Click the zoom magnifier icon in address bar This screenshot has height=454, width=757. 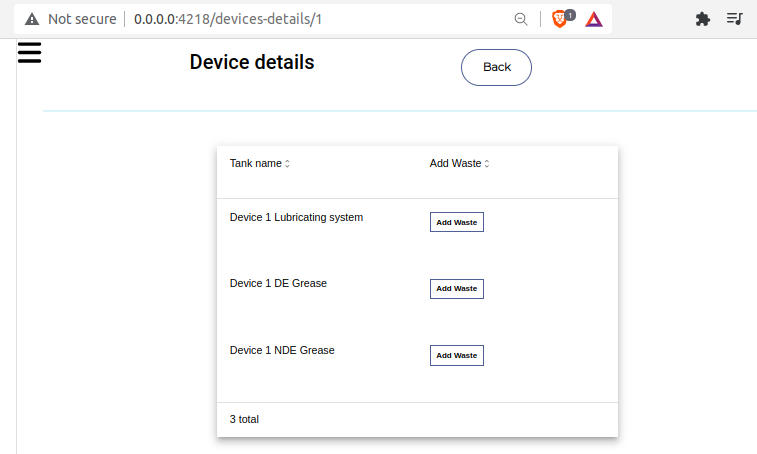[520, 19]
